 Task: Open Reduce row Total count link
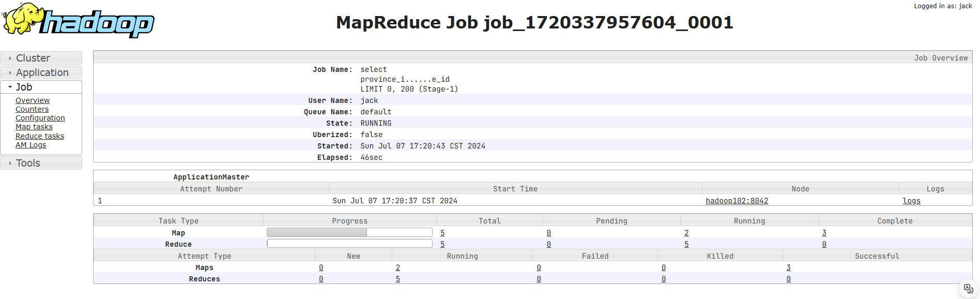442,244
